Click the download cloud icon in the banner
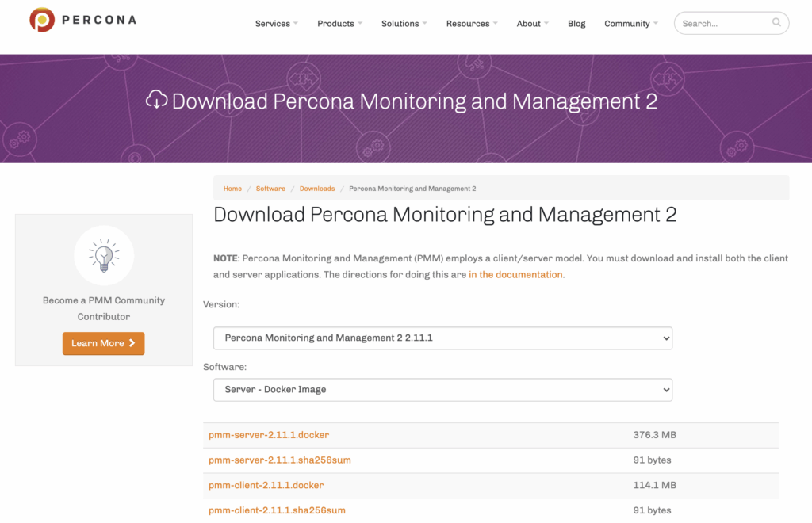 tap(156, 101)
